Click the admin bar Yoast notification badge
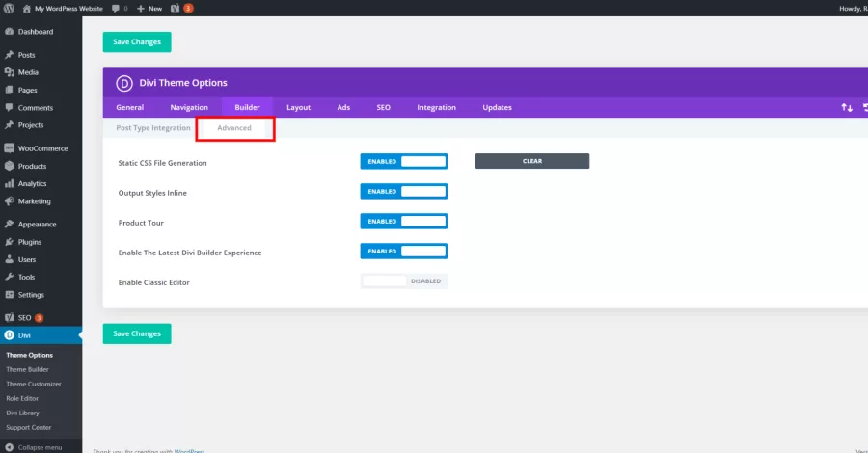Screen dimensions: 868x453 (x=188, y=9)
